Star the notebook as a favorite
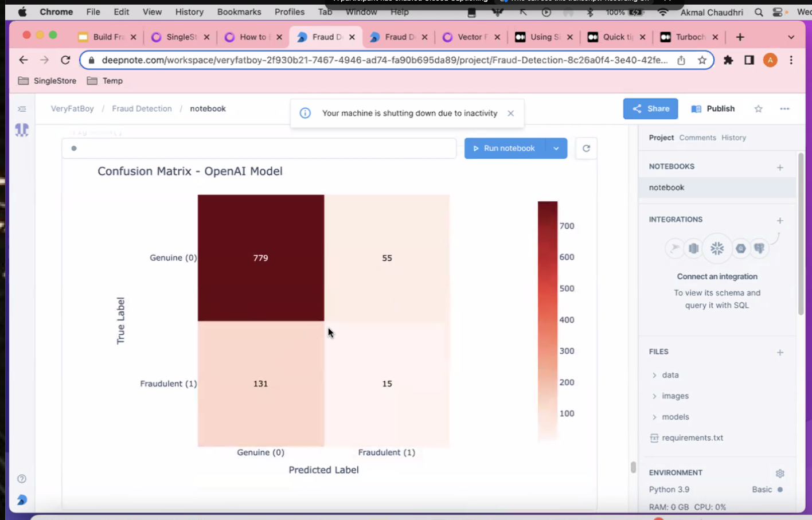812x520 pixels. click(x=758, y=109)
